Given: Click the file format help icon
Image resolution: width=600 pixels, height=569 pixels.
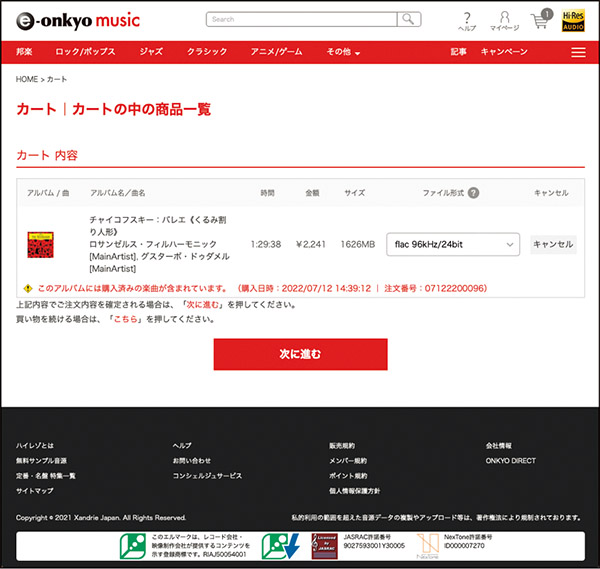Looking at the screenshot, I should pos(473,193).
